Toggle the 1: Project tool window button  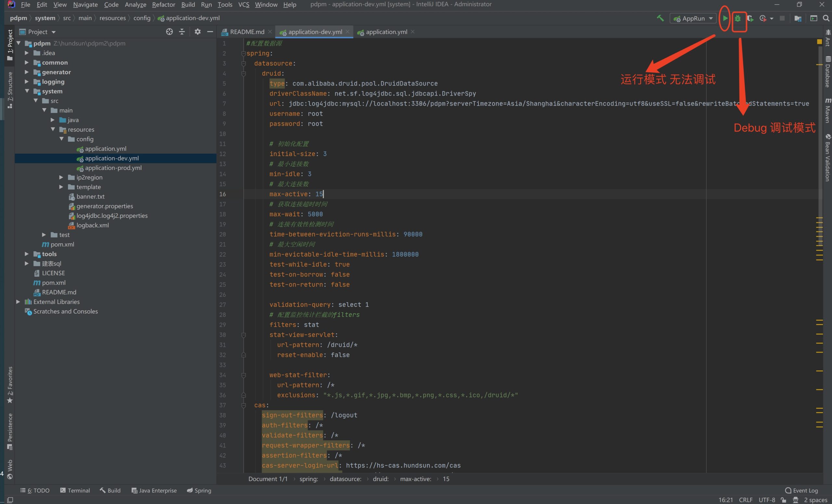(x=10, y=45)
